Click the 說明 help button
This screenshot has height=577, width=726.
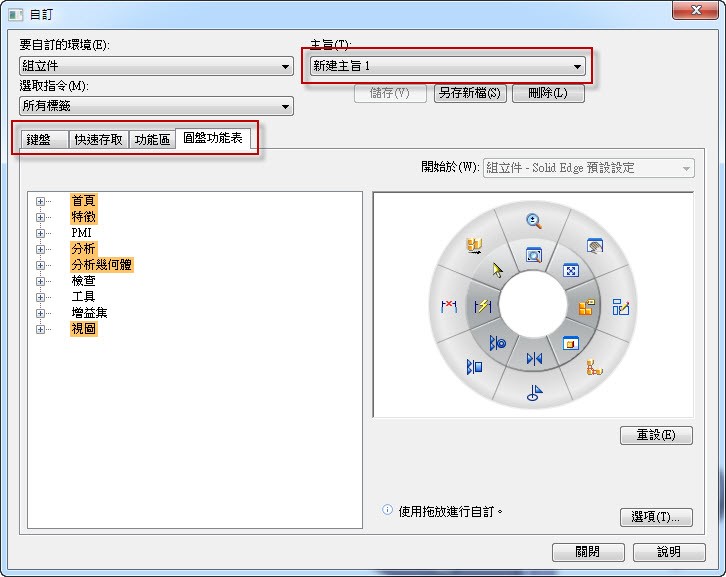coord(669,552)
